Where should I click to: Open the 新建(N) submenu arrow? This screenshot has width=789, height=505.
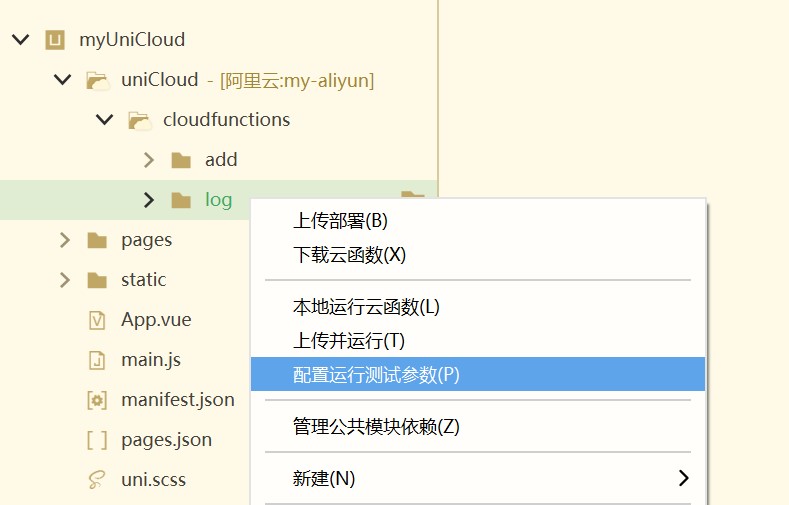tap(683, 478)
